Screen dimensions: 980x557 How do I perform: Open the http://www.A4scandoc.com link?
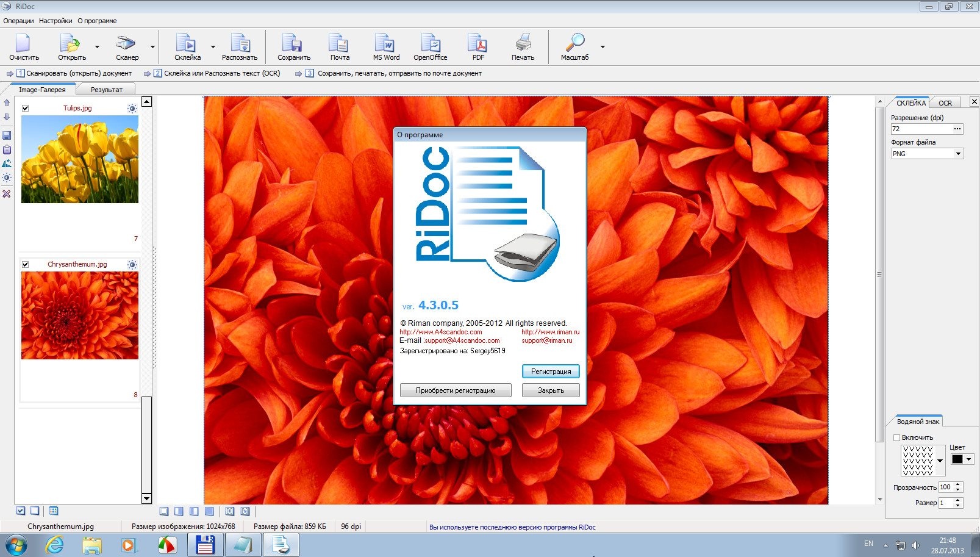[x=440, y=332]
